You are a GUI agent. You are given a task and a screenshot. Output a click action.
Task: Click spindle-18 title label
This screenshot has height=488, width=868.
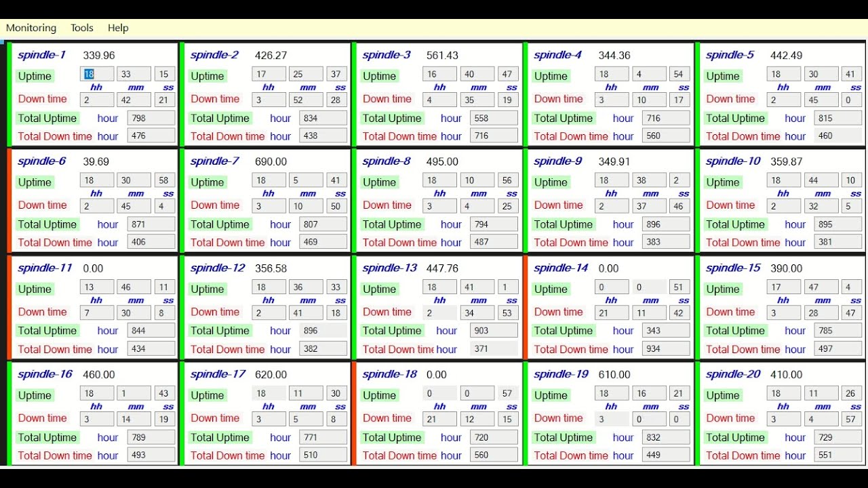click(389, 374)
